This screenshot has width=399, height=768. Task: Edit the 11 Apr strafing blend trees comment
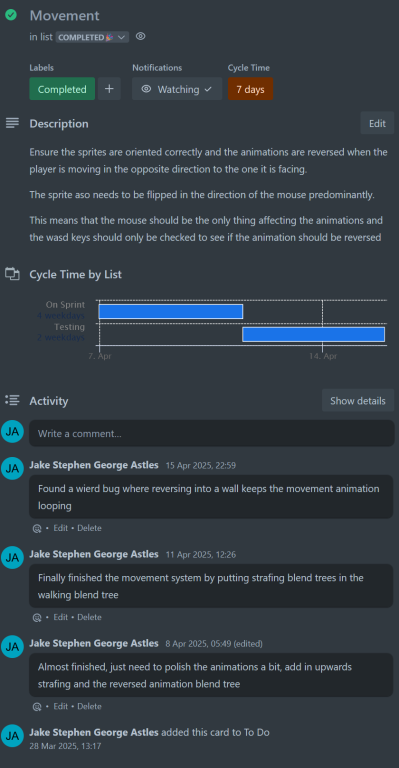[x=61, y=617]
